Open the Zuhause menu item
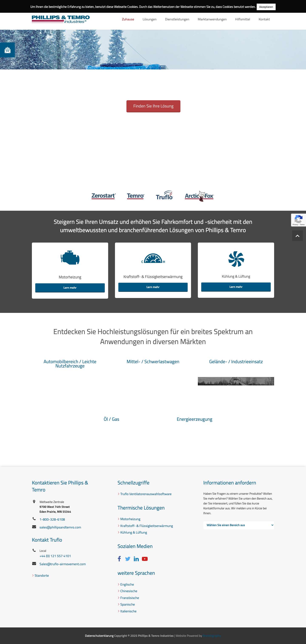Screen dimensions: 306x644 (128, 19)
